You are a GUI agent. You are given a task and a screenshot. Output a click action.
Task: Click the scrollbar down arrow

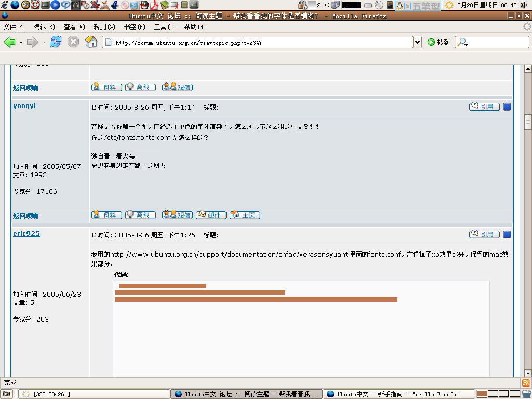[528, 373]
